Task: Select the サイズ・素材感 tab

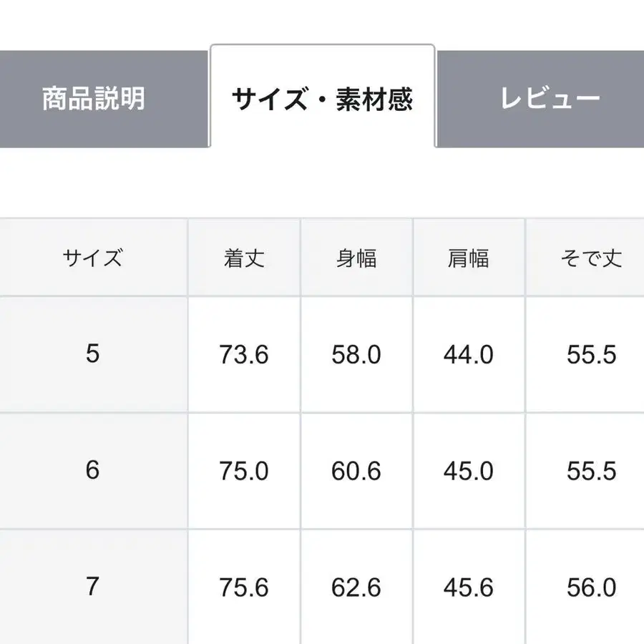Action: point(322,98)
